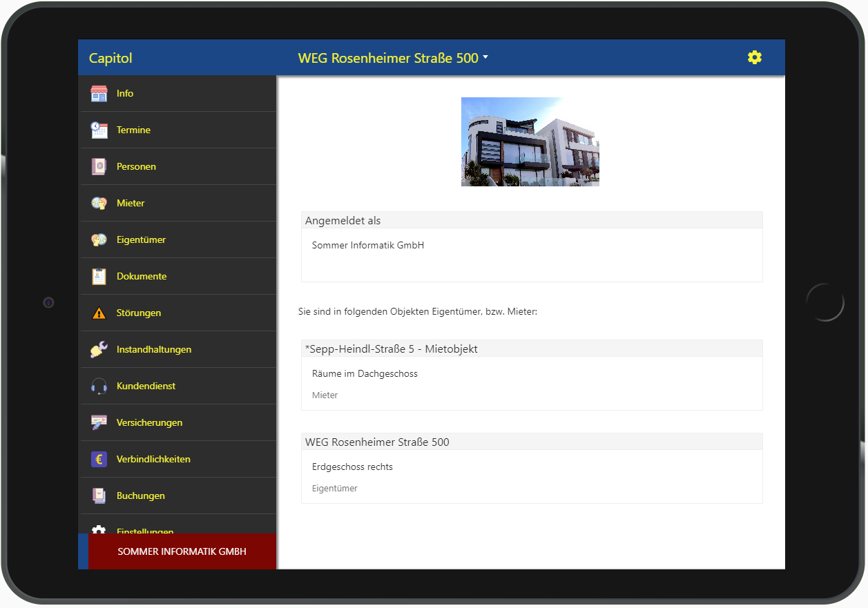Expand the WEG Rosenheimer Straße 500 dropdown

[392, 59]
